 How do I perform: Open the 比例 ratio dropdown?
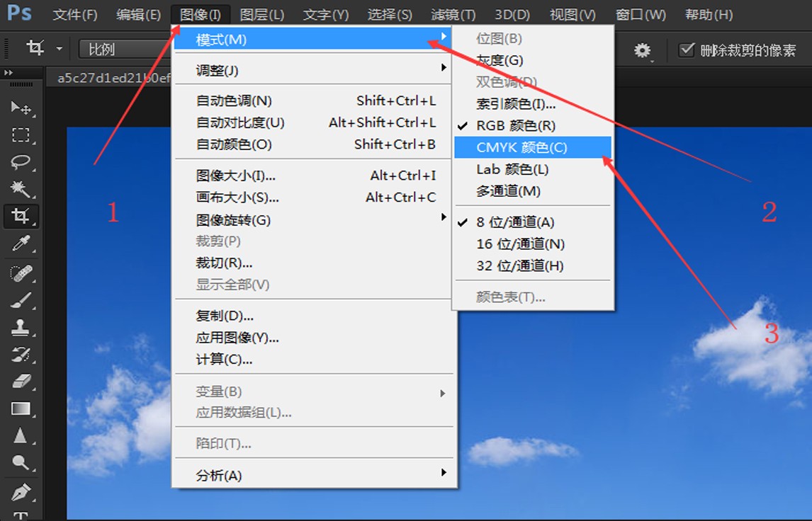pyautogui.click(x=124, y=50)
